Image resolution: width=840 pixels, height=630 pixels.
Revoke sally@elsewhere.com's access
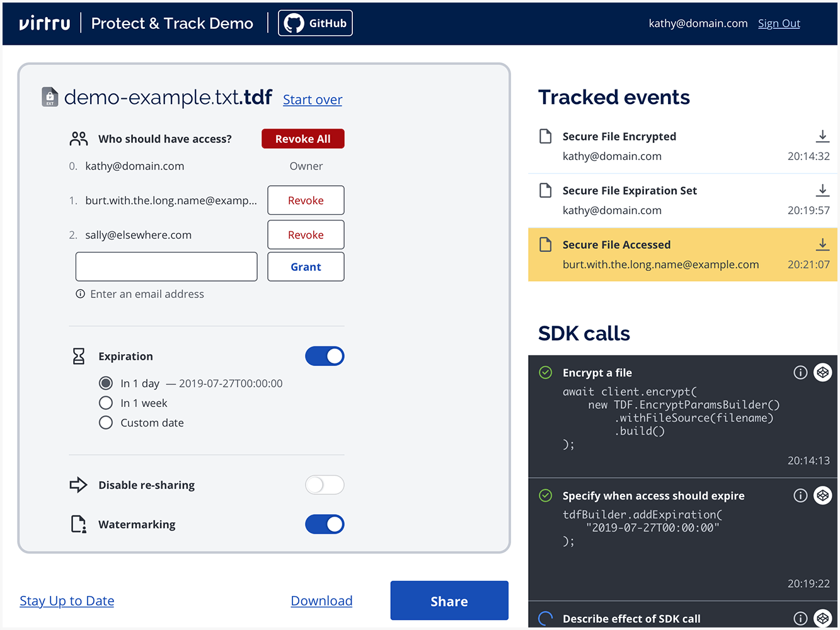306,234
